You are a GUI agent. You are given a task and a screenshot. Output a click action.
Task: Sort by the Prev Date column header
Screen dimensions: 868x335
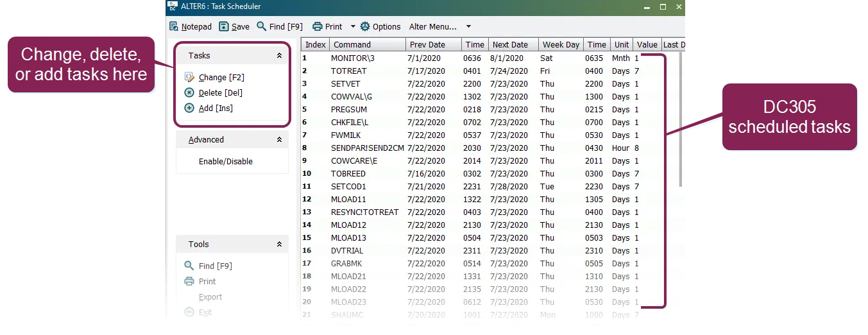434,45
